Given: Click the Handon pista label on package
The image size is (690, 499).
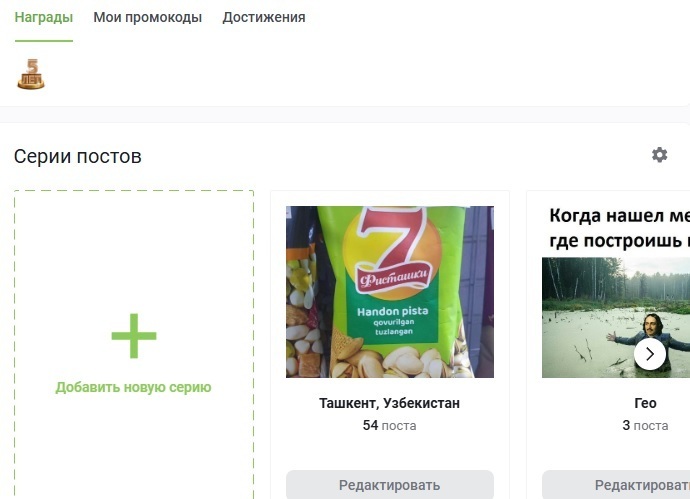Looking at the screenshot, I should (393, 312).
